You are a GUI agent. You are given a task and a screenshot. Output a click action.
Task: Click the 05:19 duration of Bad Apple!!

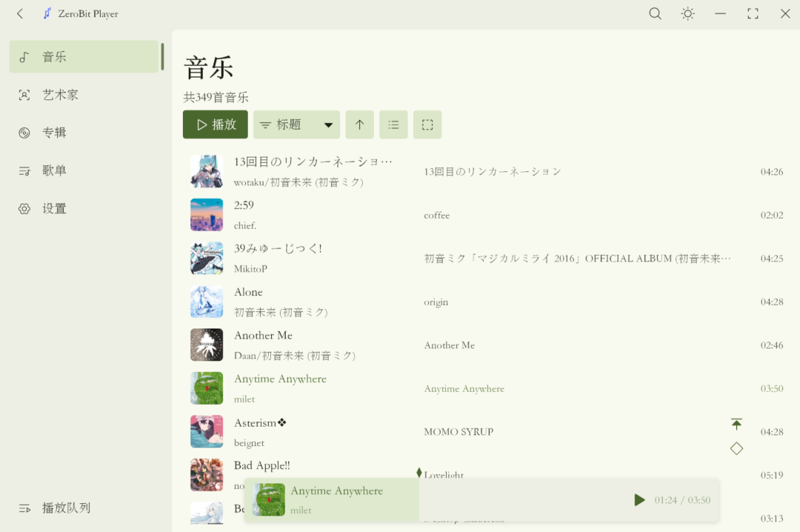click(771, 476)
